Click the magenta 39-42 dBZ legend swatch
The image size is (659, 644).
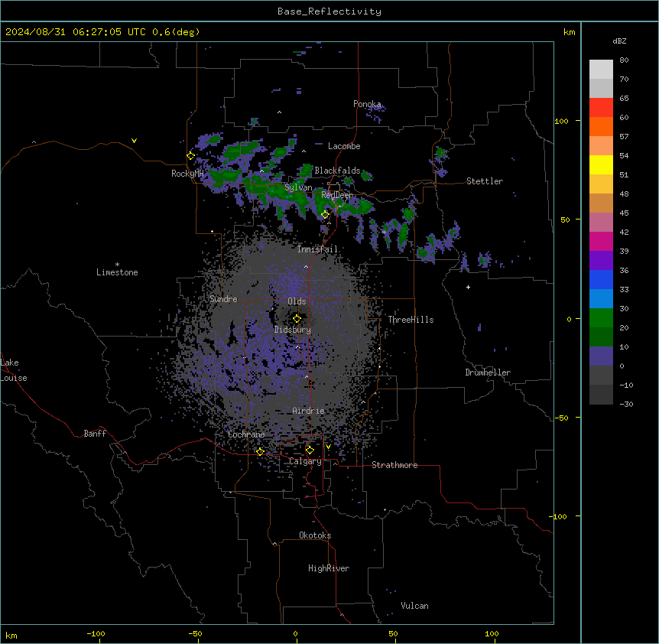(601, 241)
